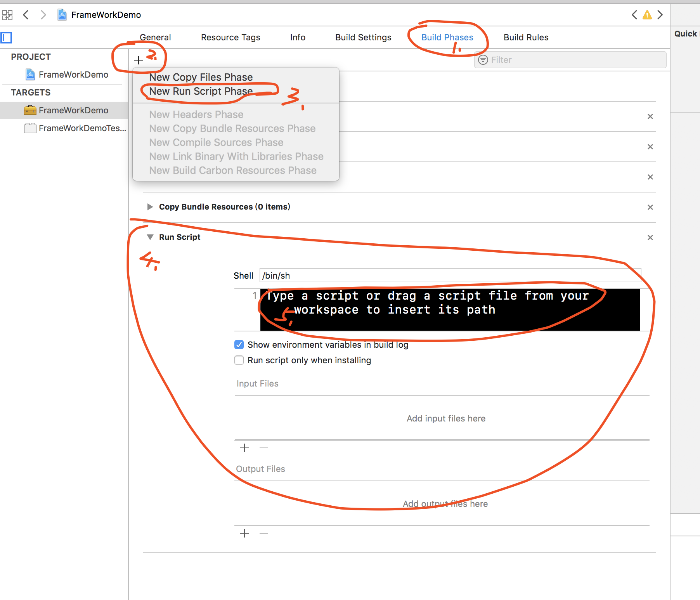Select the FrameWorkDemo target toolbox icon
The image size is (700, 600).
[x=30, y=110]
